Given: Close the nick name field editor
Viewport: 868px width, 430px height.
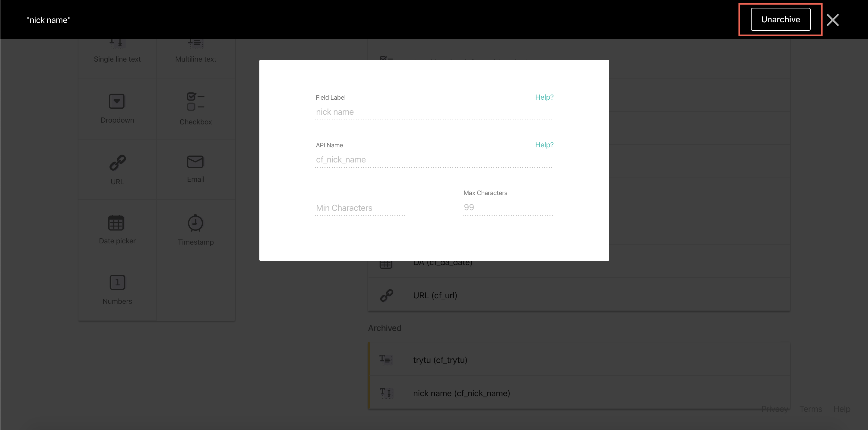Looking at the screenshot, I should pyautogui.click(x=832, y=20).
